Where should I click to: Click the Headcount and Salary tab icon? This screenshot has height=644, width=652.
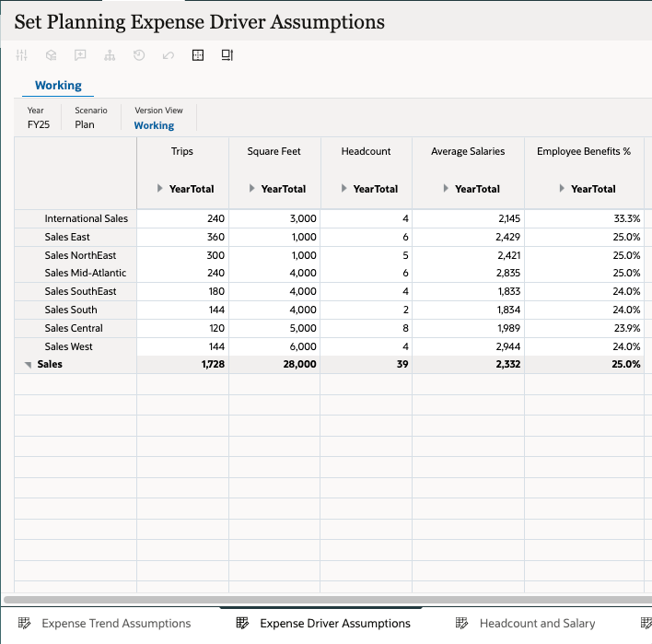click(x=462, y=623)
